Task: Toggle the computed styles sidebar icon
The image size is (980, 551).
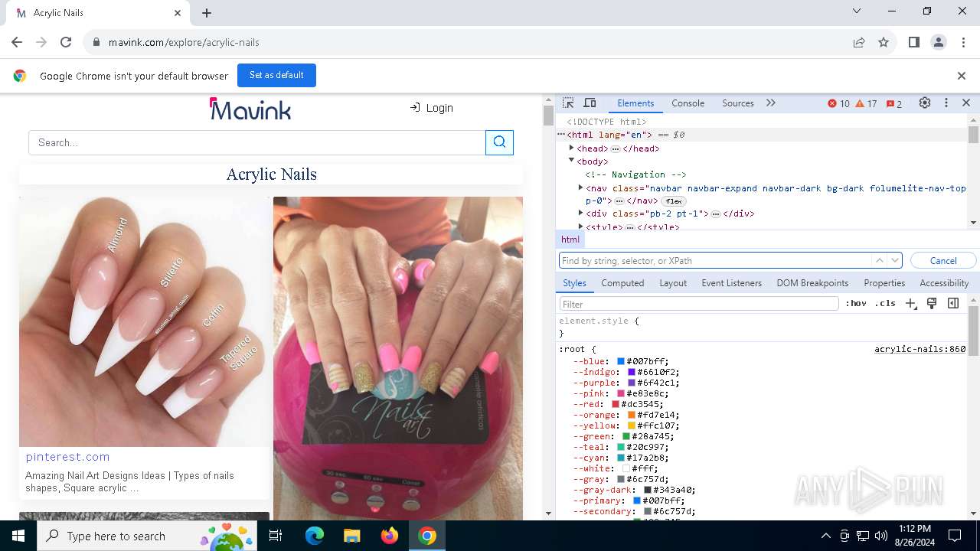Action: click(x=953, y=303)
